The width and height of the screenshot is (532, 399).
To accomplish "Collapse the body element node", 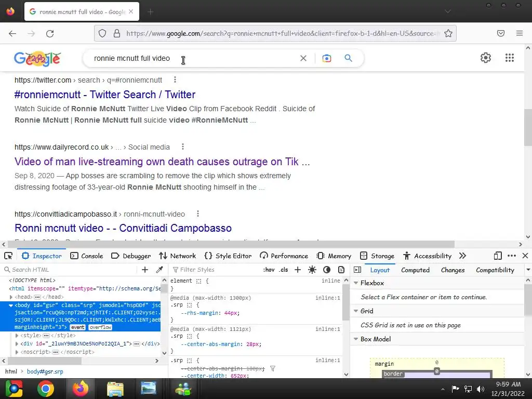I will [11, 305].
